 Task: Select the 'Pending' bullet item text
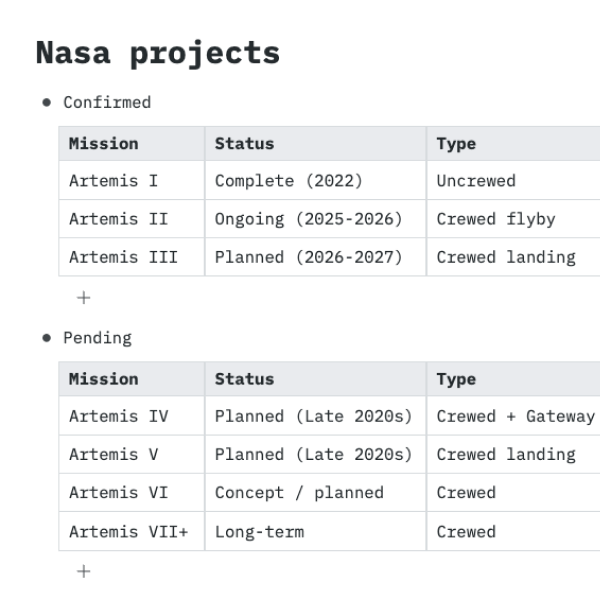click(x=98, y=338)
